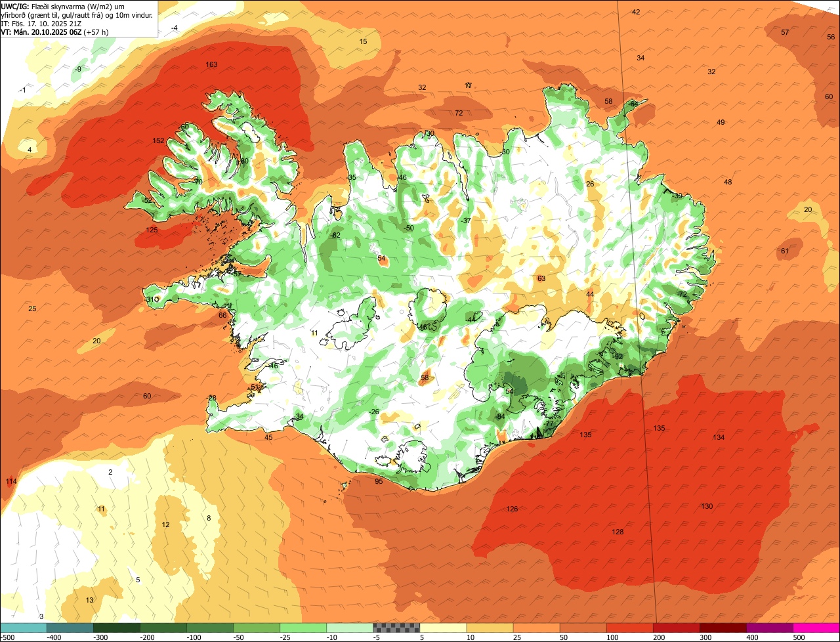840x642 pixels.
Task: Click the map value 63 in eastern highlands
Action: [x=541, y=278]
